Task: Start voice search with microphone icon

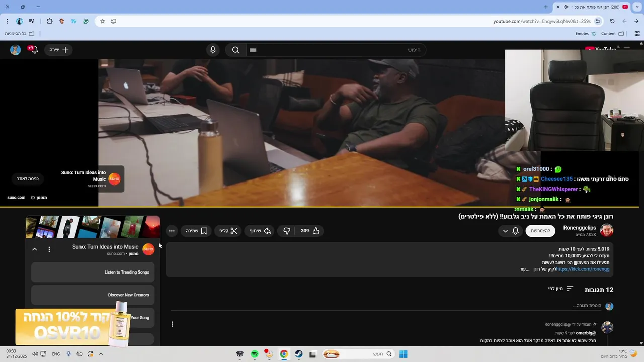Action: [213, 50]
